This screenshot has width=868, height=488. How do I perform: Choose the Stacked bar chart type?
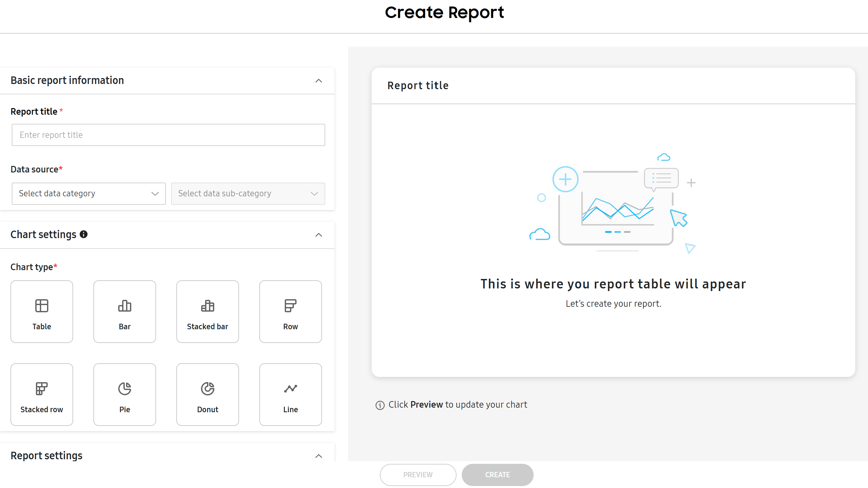tap(208, 311)
